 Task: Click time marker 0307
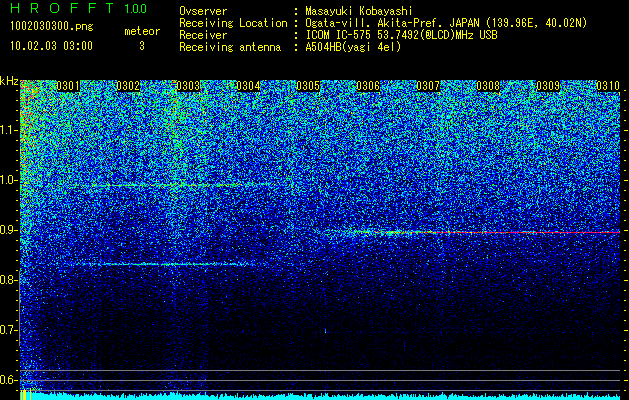pyautogui.click(x=428, y=86)
